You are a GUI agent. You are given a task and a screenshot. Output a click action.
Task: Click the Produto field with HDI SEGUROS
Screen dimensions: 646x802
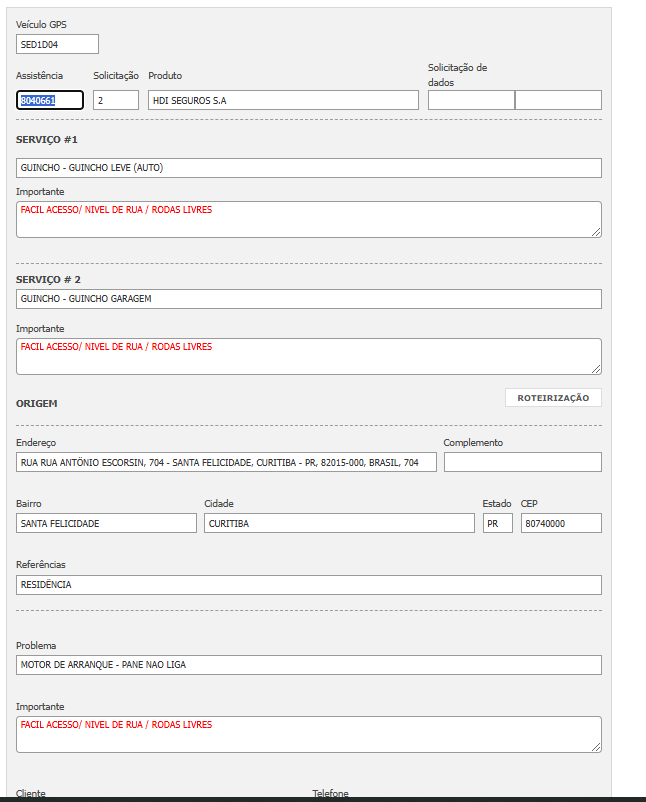coord(283,100)
